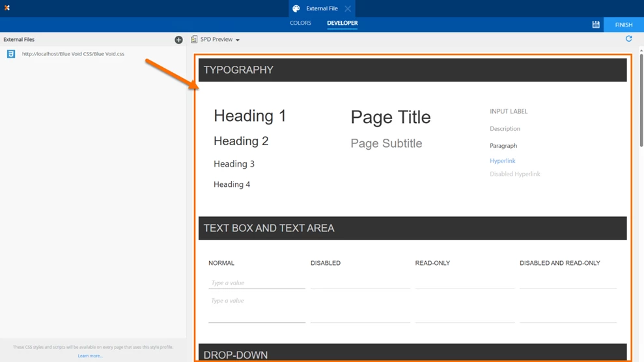Refresh the preview with reload icon
644x362 pixels.
point(628,38)
